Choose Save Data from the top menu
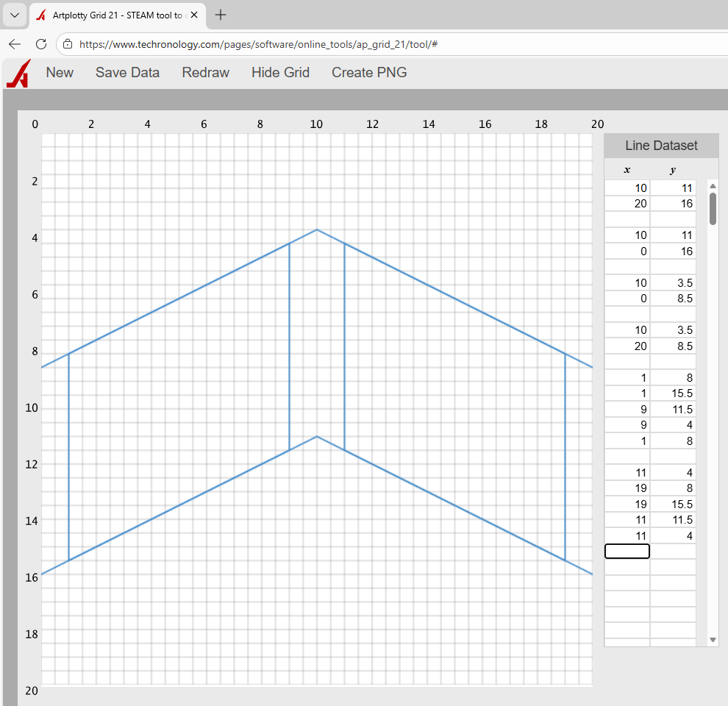Viewport: 728px width, 706px height. (127, 73)
